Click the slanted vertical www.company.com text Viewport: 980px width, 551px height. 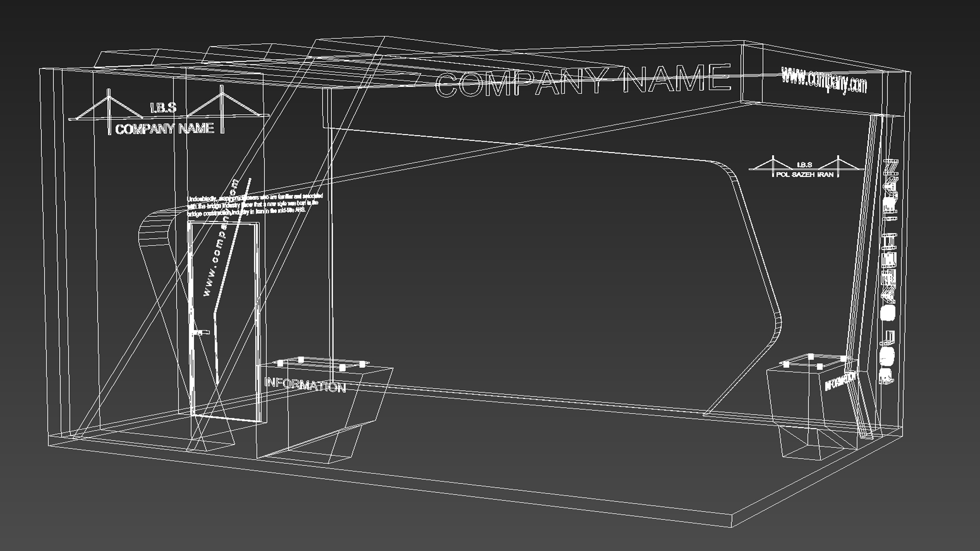pyautogui.click(x=221, y=238)
